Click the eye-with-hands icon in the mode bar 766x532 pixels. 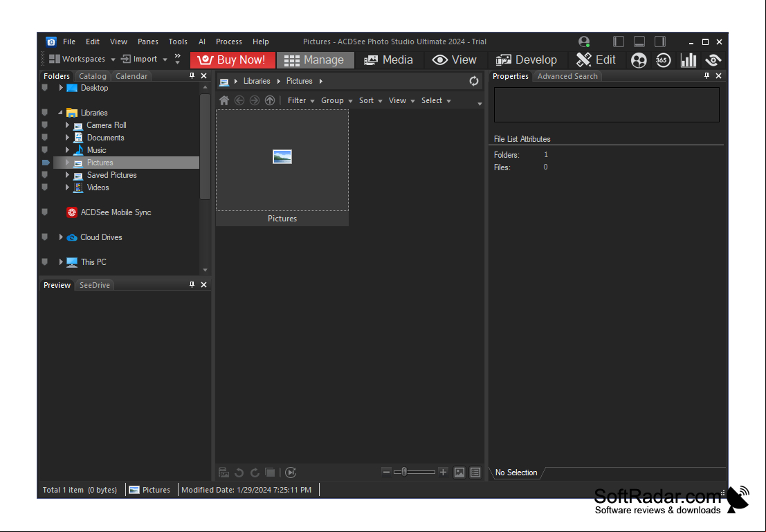713,60
